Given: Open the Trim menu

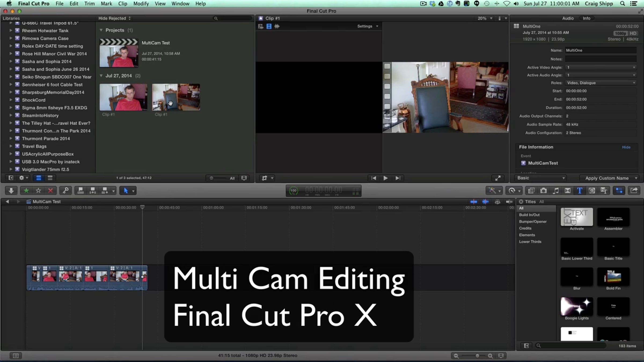Looking at the screenshot, I should 89,3.
